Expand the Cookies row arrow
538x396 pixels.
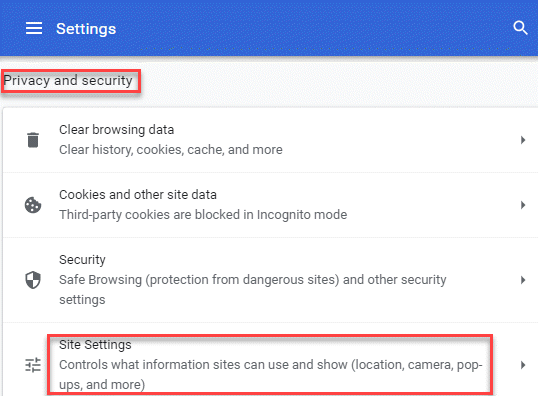(x=523, y=205)
